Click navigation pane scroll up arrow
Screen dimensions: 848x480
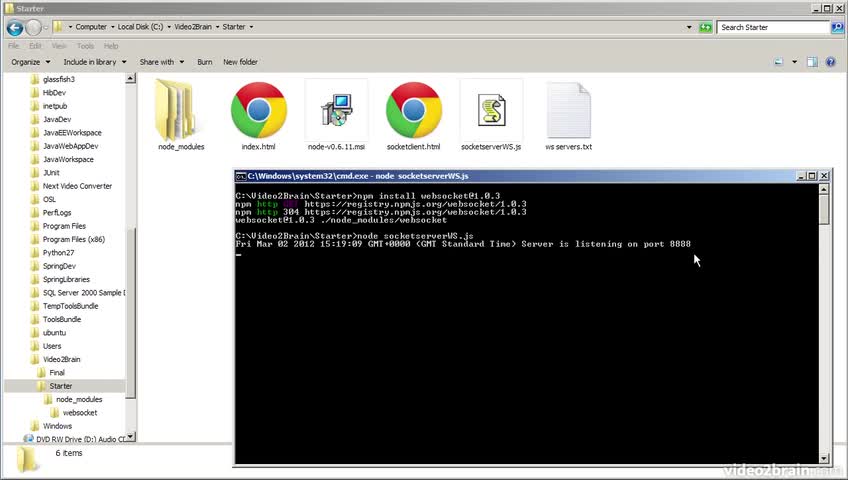tap(130, 79)
